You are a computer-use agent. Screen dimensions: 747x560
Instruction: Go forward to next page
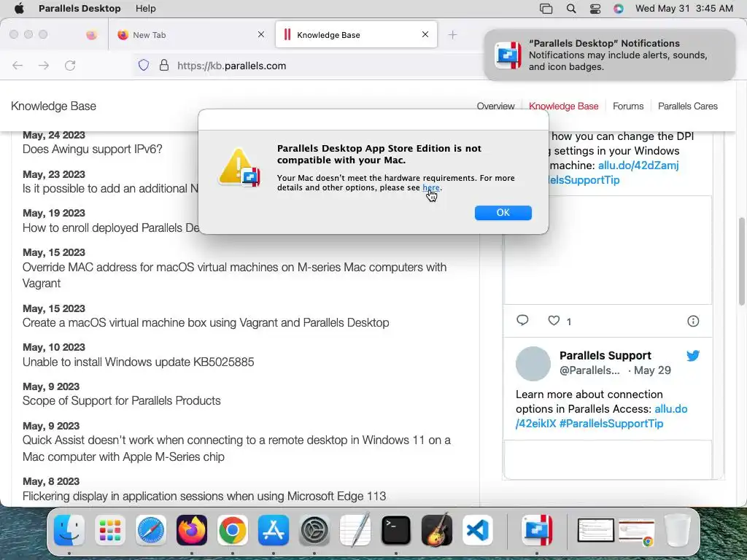click(44, 66)
